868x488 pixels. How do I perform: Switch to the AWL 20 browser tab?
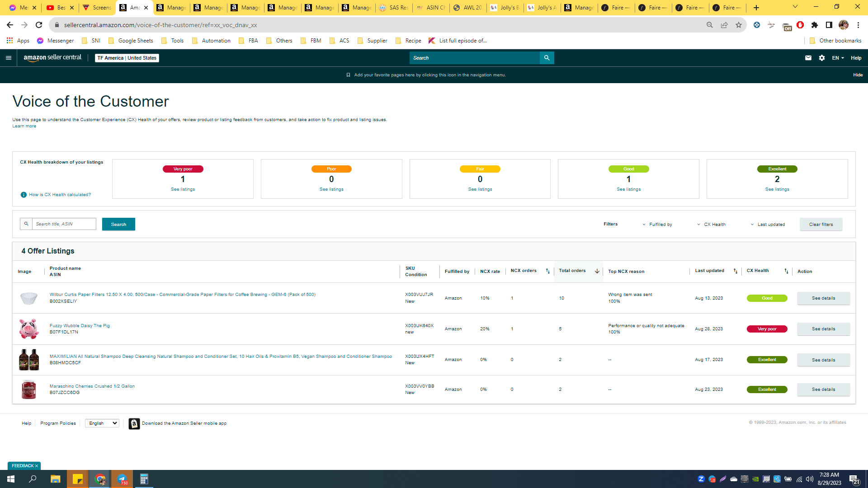pyautogui.click(x=467, y=8)
